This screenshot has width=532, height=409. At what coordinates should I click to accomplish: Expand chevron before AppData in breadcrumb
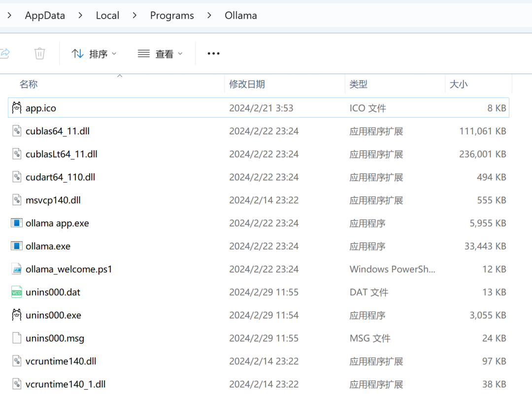(x=9, y=15)
